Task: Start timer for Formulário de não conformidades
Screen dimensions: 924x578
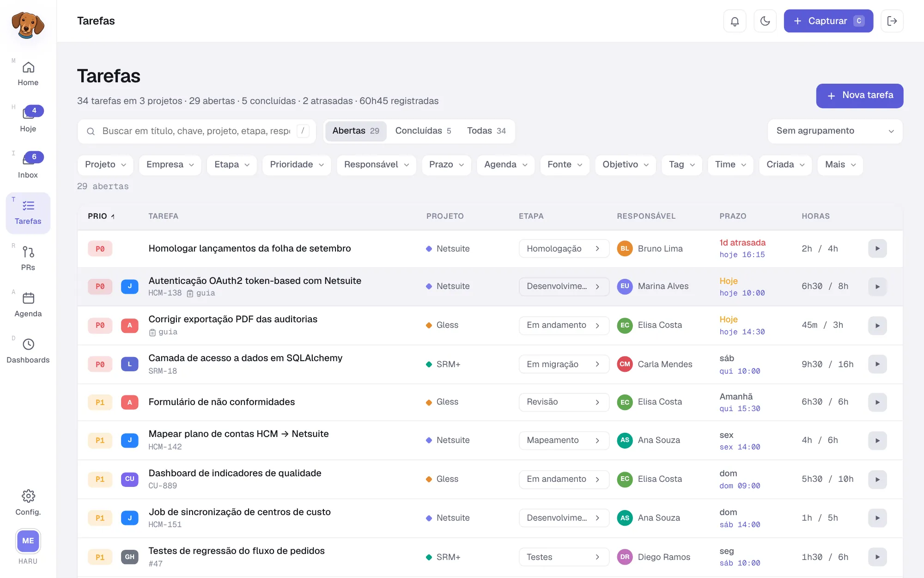Action: tap(877, 402)
